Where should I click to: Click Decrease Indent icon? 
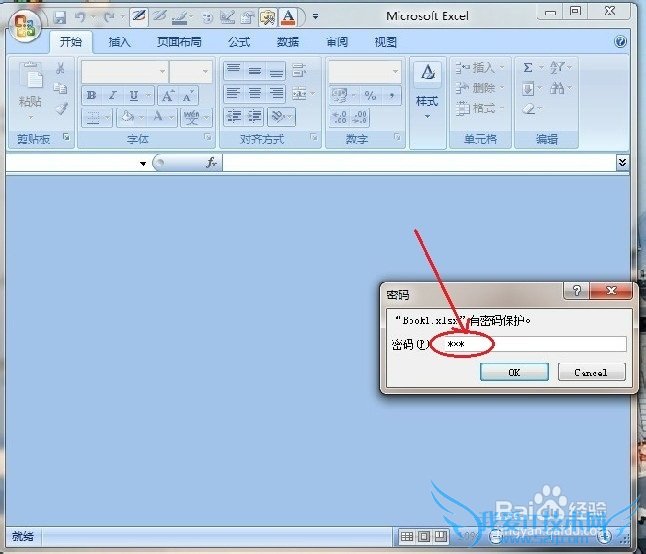pyautogui.click(x=234, y=117)
